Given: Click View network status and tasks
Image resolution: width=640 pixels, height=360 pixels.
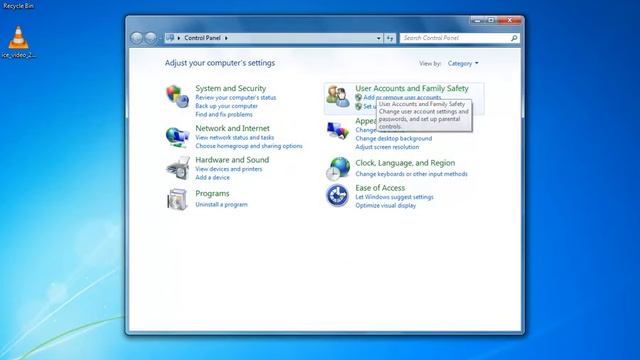Looking at the screenshot, I should coord(235,138).
